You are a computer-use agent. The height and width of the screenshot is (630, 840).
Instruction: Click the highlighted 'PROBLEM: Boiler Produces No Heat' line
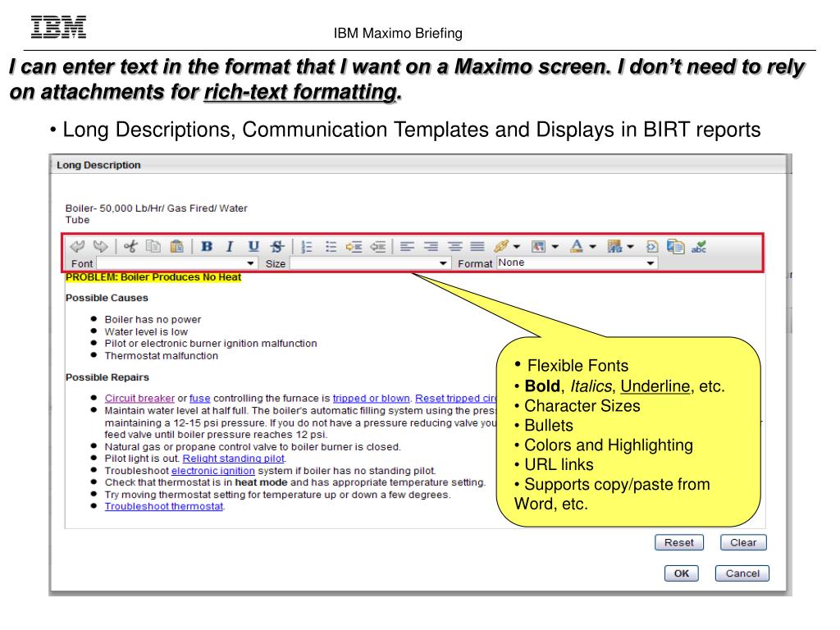point(153,277)
